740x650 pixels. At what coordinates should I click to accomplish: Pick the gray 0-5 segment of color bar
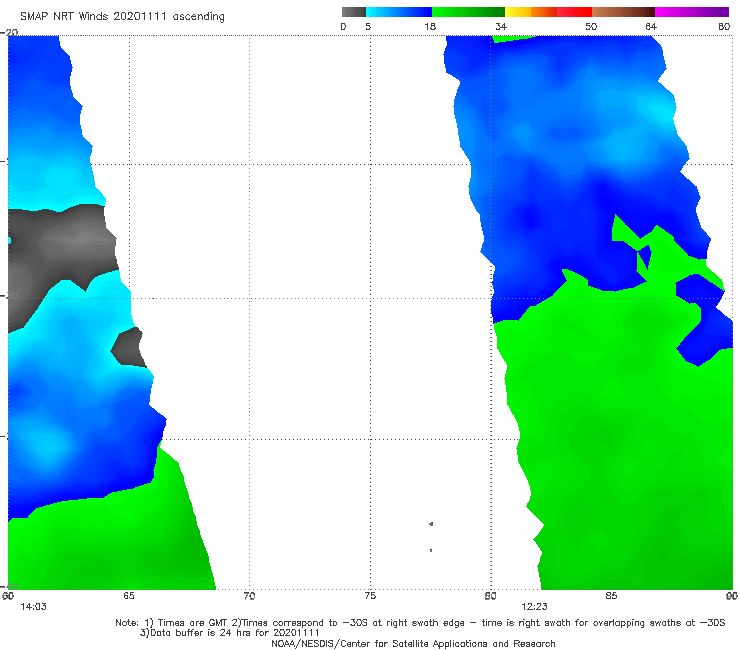click(354, 12)
